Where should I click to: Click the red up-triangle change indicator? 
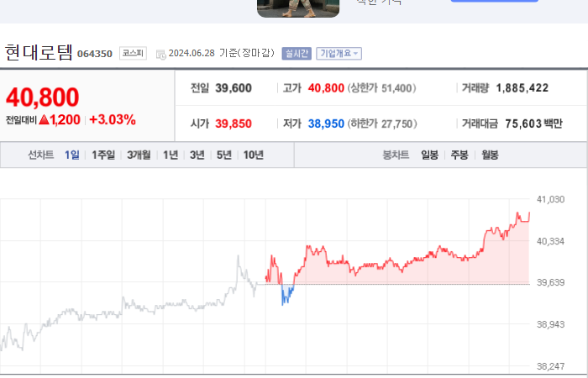[x=44, y=120]
